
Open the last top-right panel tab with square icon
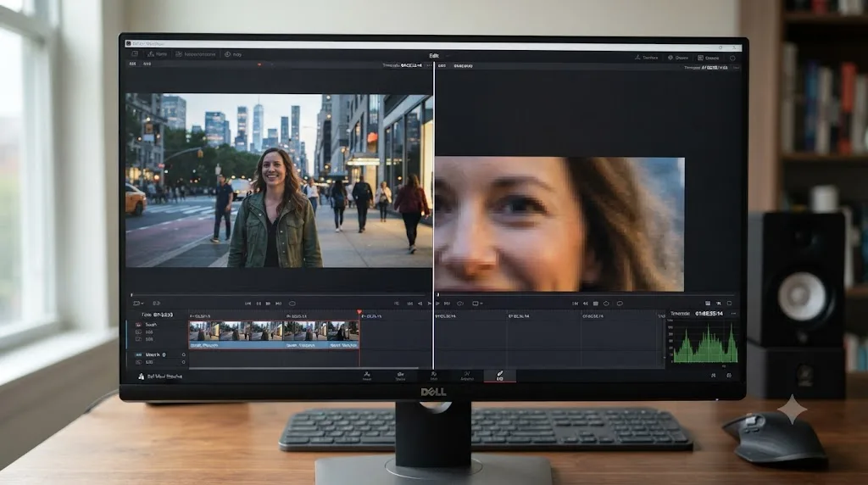709,59
